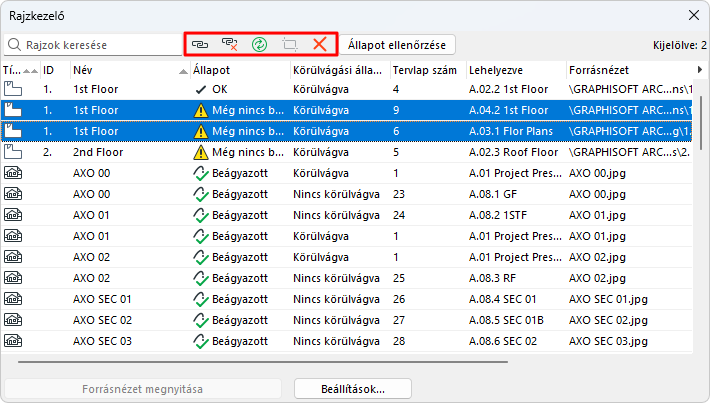Click the Kijelölve: 2 selection counter
Screen dimensions: 710x403
679,45
